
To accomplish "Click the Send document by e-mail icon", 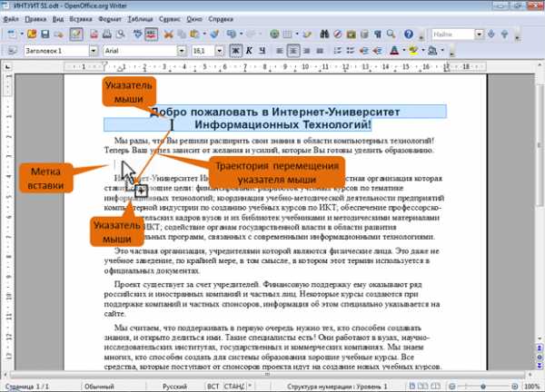I will click(59, 34).
